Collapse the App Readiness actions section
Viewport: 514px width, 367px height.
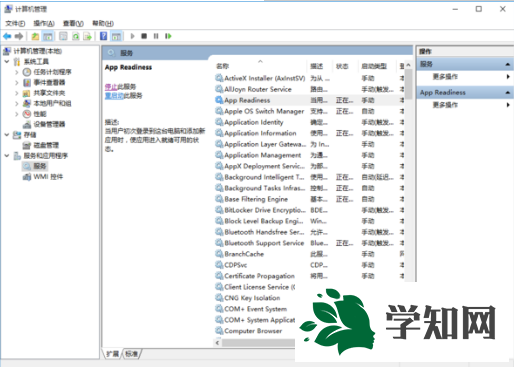(x=507, y=92)
